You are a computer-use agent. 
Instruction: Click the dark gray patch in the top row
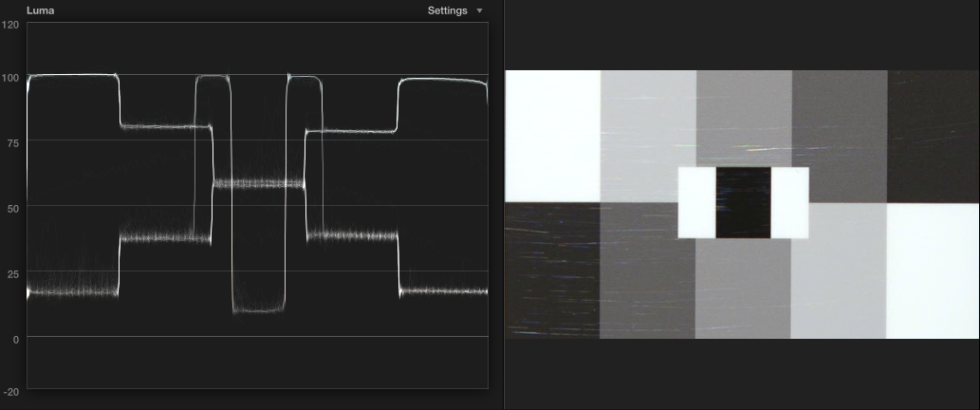[839, 135]
